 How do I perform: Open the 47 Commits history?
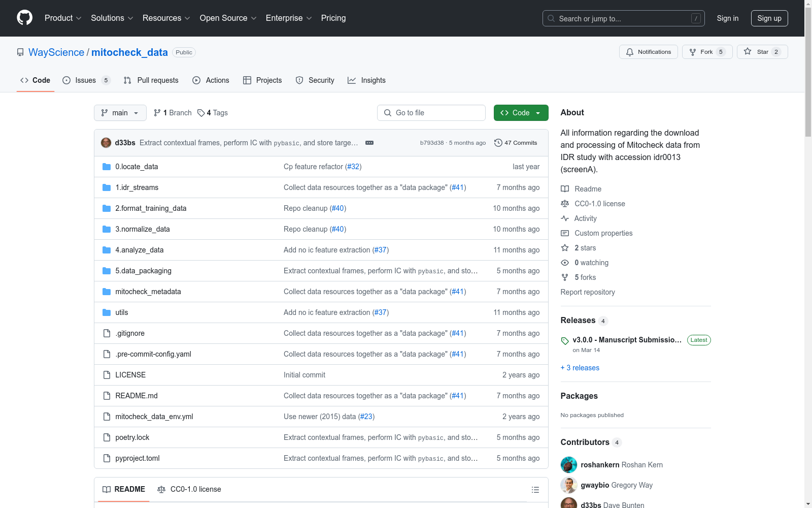tap(516, 143)
